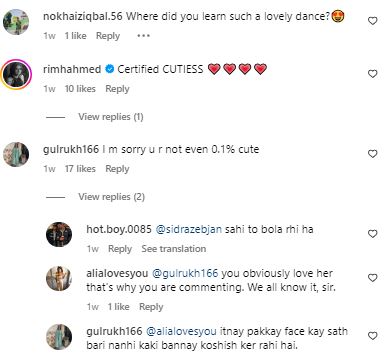Tap heart next to 'not even 0.1% cute' comment
385x362 pixels.
372,154
